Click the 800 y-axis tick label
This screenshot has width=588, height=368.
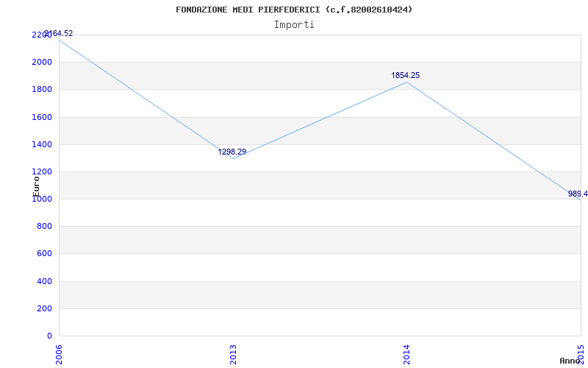pos(44,227)
